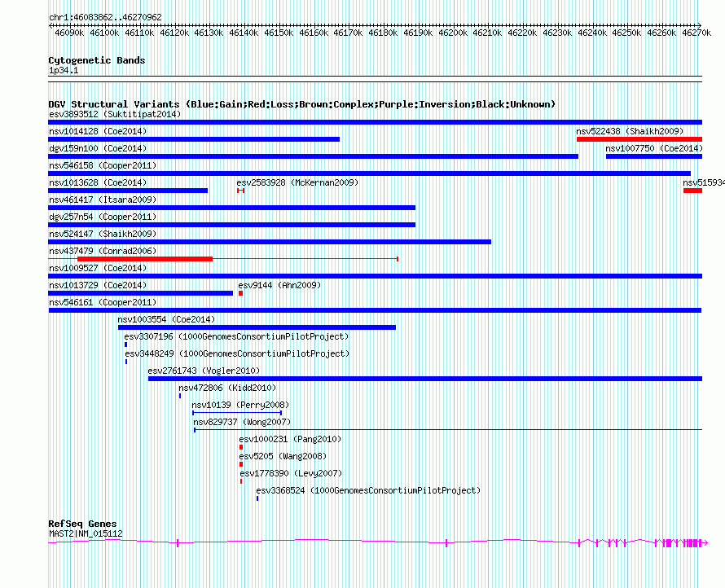Select the 46090k ruler tick label
725x588 pixels.
click(x=69, y=33)
